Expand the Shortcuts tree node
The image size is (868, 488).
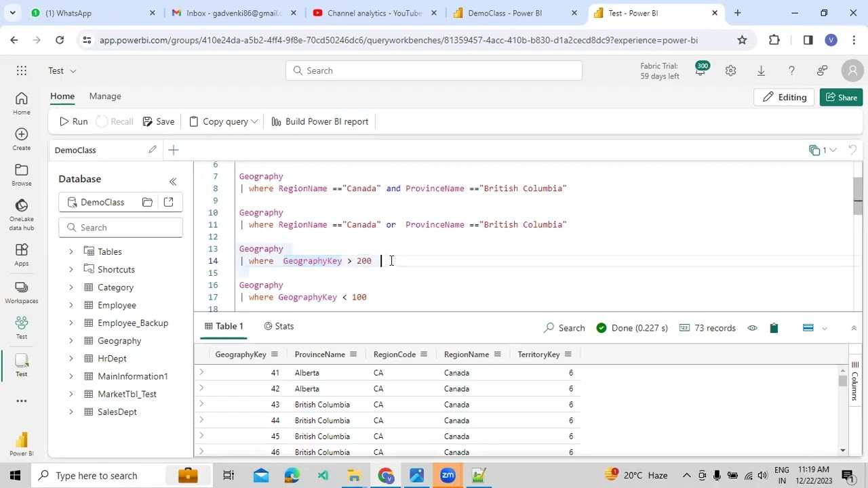coord(71,270)
